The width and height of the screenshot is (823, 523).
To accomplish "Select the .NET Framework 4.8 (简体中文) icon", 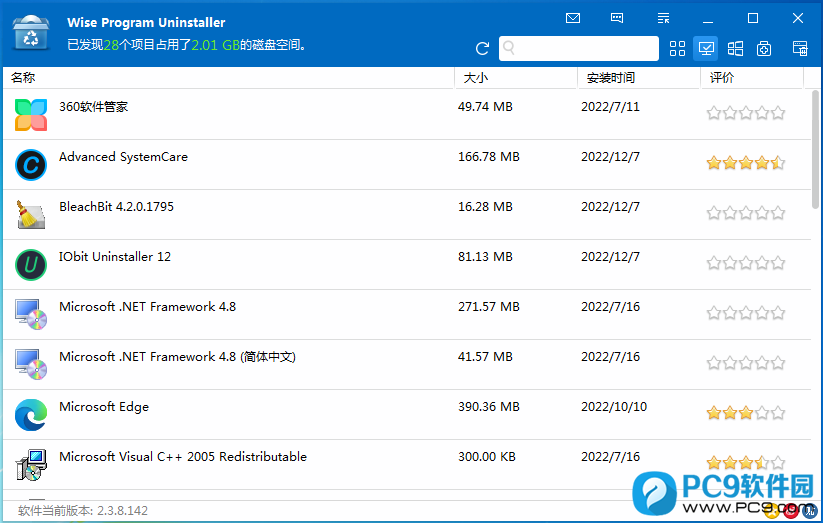I will click(x=31, y=364).
